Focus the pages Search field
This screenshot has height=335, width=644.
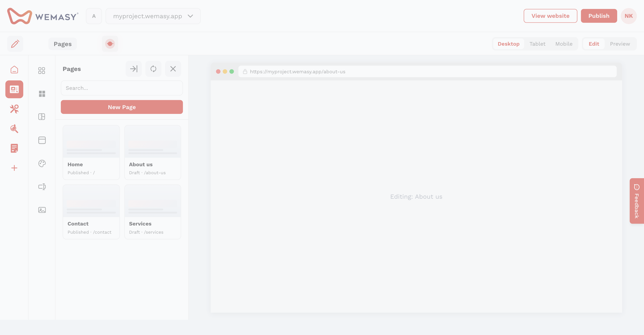[122, 88]
